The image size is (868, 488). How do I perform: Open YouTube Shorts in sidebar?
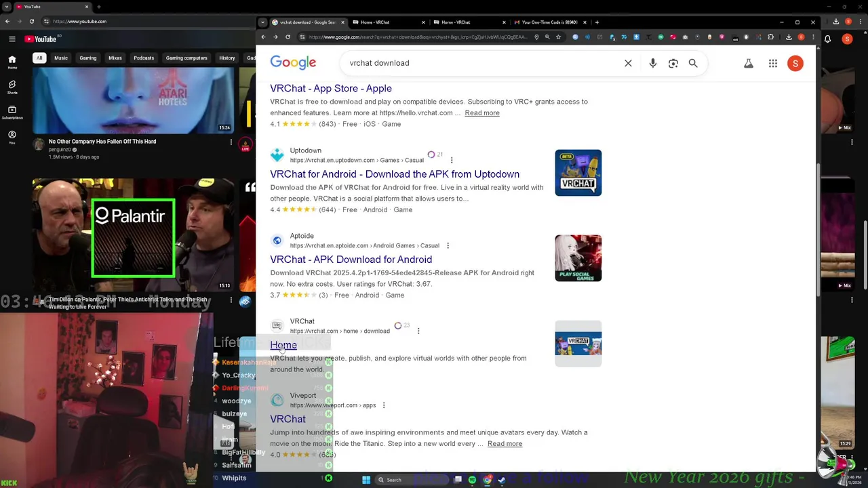point(12,87)
